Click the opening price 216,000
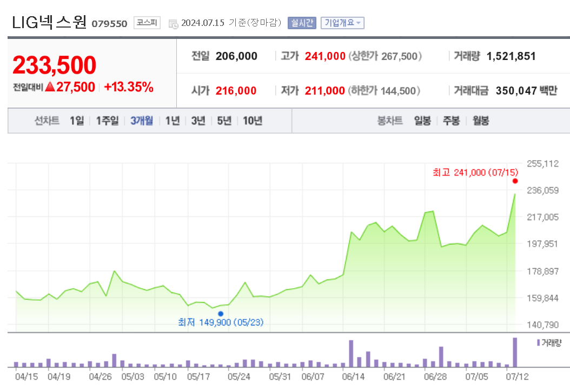The image size is (570, 392). (x=236, y=90)
